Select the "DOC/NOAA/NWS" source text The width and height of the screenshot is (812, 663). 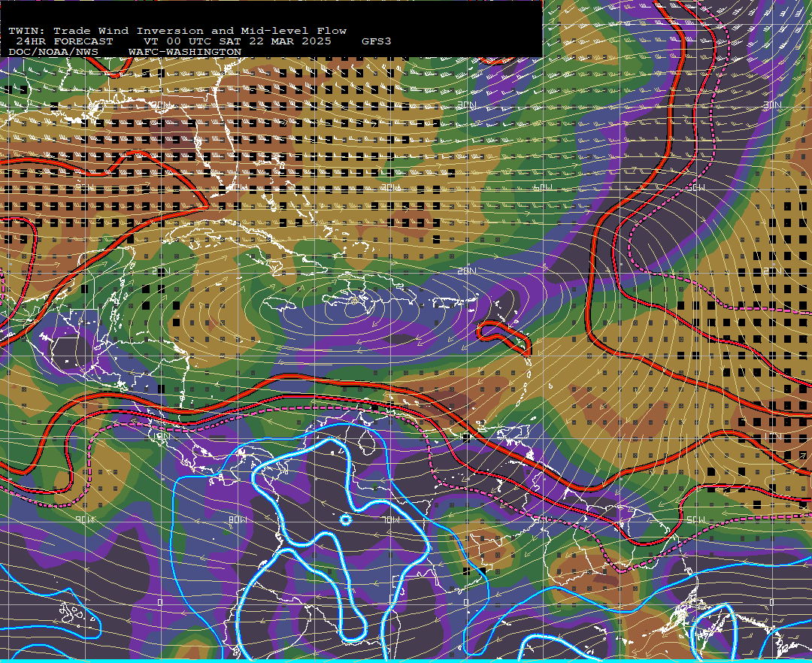point(53,53)
